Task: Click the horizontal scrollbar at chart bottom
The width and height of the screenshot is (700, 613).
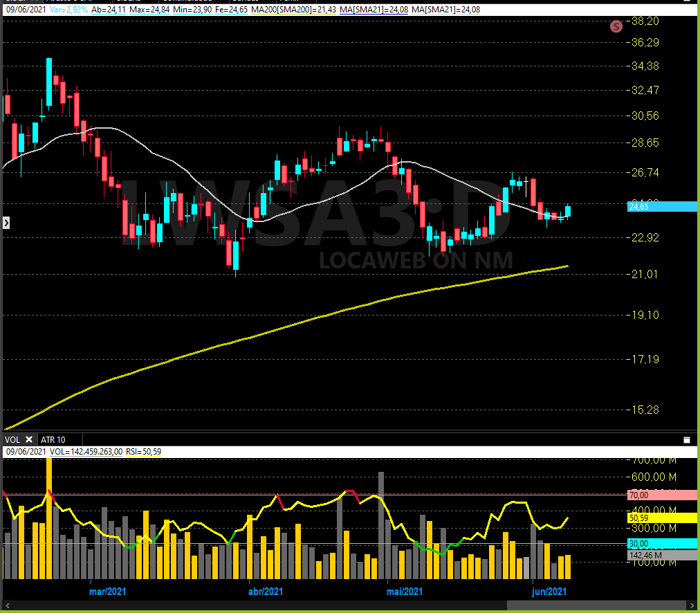Action: pyautogui.click(x=346, y=608)
